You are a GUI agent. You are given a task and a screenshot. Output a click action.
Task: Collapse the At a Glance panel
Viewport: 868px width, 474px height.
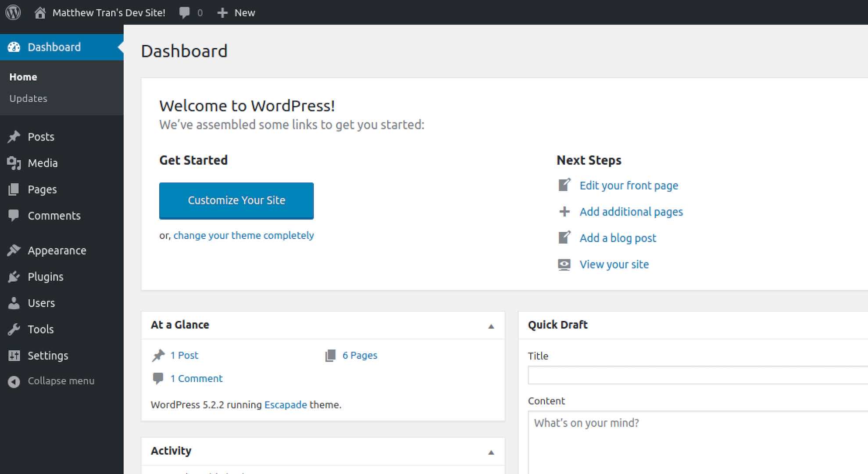(x=491, y=326)
